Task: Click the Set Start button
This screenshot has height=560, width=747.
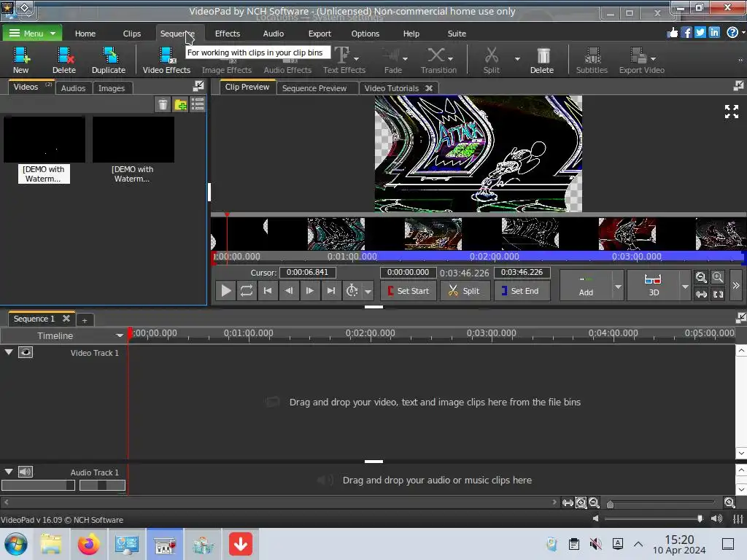Action: [x=409, y=290]
